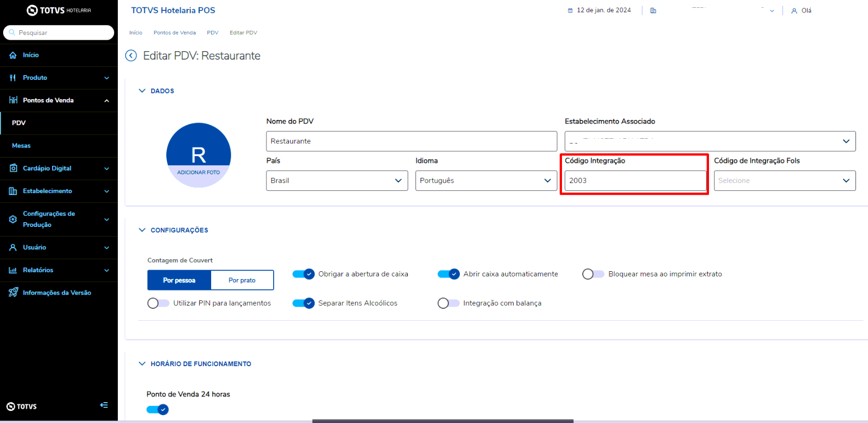This screenshot has height=423, width=868.
Task: Toggle Ponto de Venda 24 horas
Action: coord(157,409)
